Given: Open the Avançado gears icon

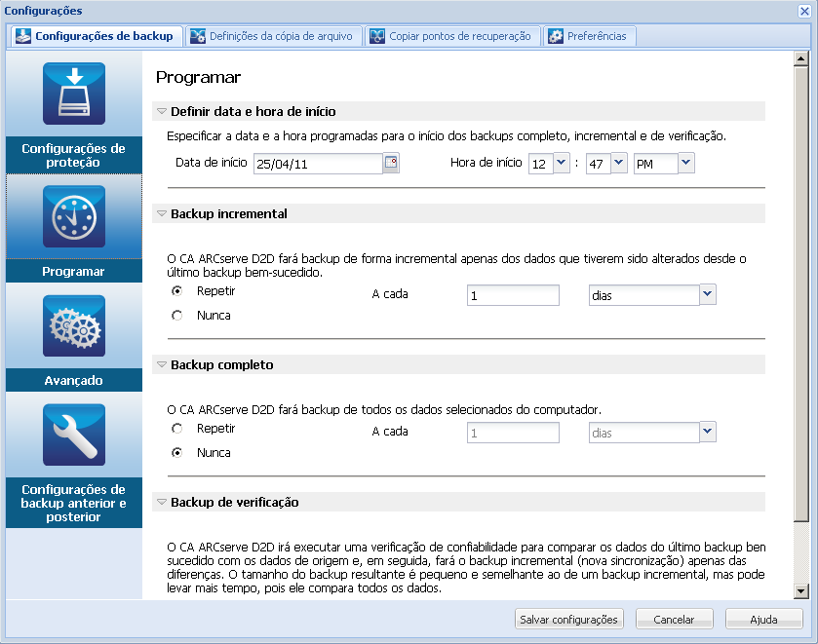Looking at the screenshot, I should [x=73, y=325].
